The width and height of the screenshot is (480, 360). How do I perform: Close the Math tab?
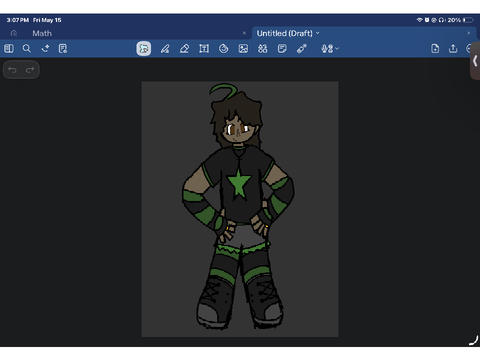tap(244, 33)
